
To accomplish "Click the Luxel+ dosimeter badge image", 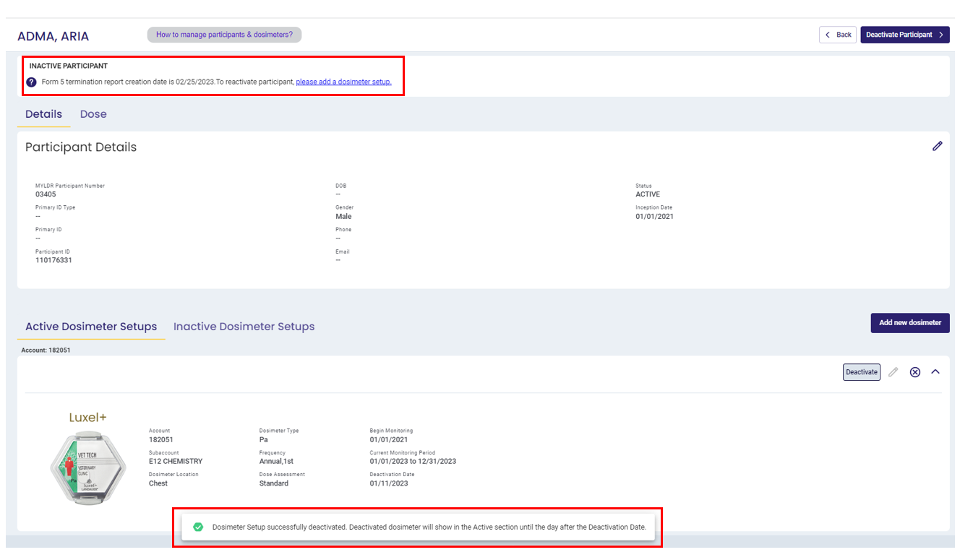I will (88, 467).
